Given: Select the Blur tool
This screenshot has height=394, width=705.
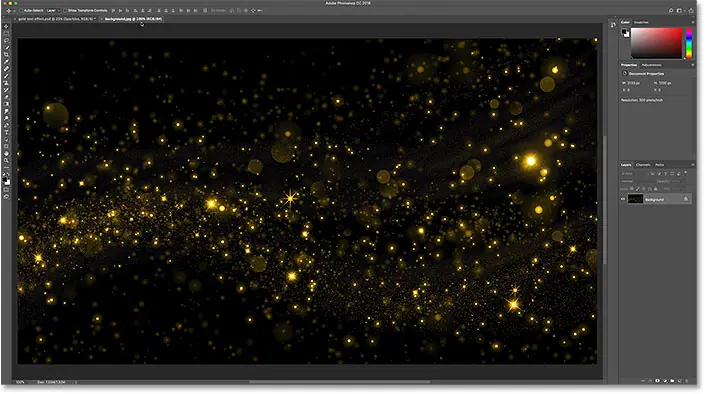Looking at the screenshot, I should tap(6, 111).
